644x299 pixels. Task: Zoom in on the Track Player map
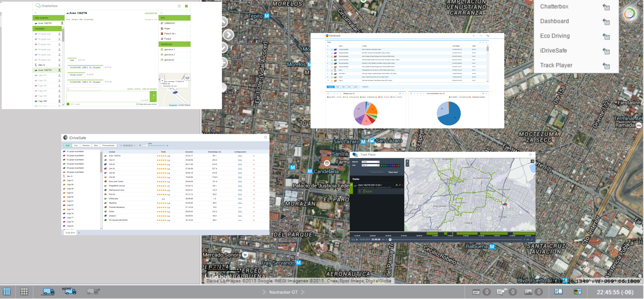coord(407,162)
